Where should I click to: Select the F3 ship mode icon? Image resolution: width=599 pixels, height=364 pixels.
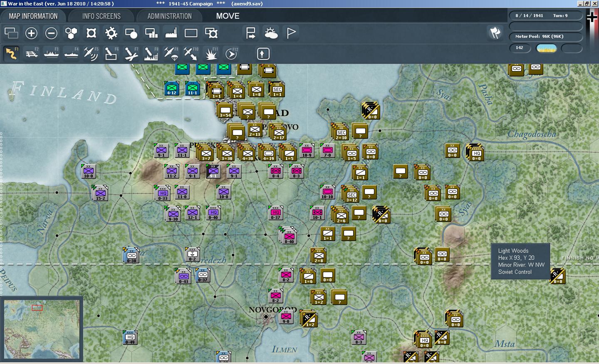(x=51, y=54)
